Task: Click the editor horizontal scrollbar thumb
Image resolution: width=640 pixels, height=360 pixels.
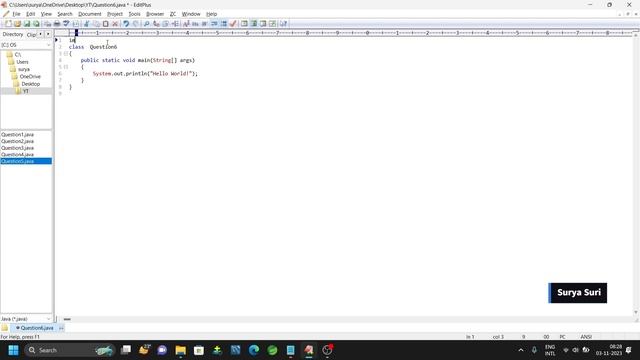Action: (x=67, y=319)
